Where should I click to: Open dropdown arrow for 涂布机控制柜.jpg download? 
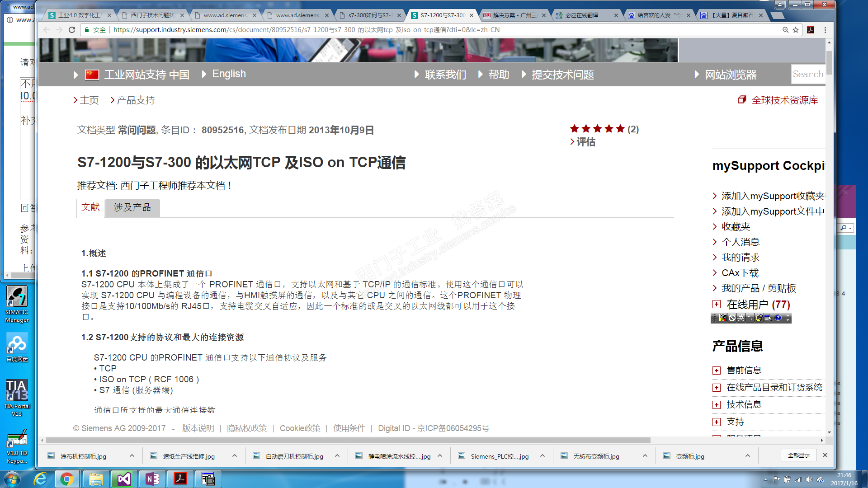[132, 456]
